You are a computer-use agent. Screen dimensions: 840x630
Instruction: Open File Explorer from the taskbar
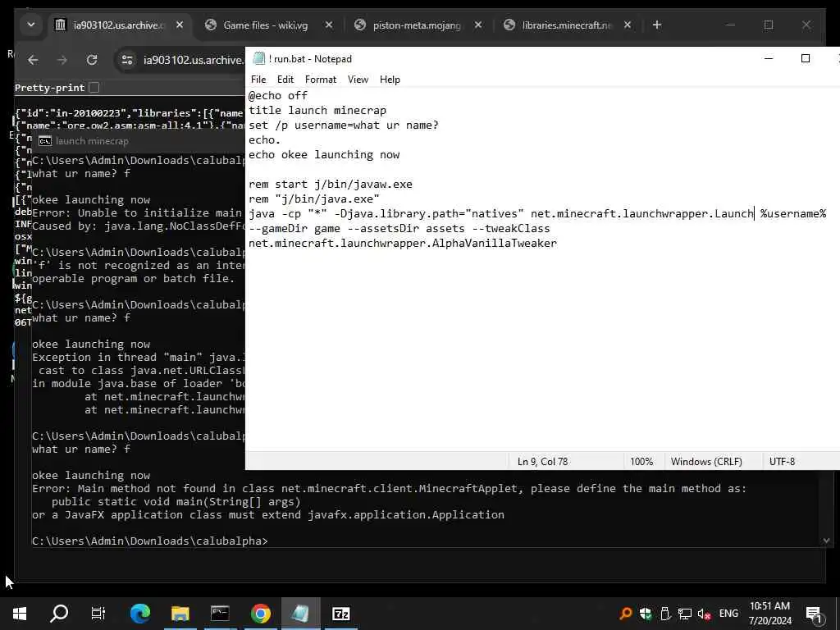point(180,614)
